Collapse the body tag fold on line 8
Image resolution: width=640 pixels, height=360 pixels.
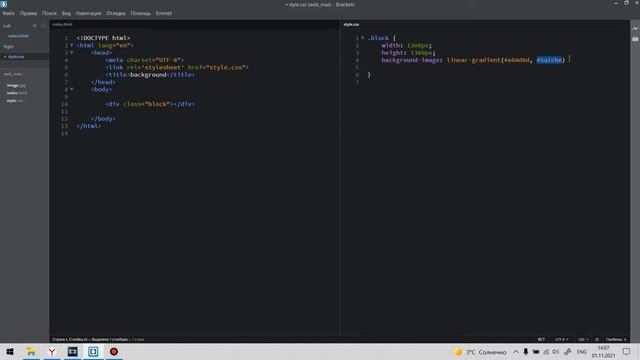tap(72, 89)
